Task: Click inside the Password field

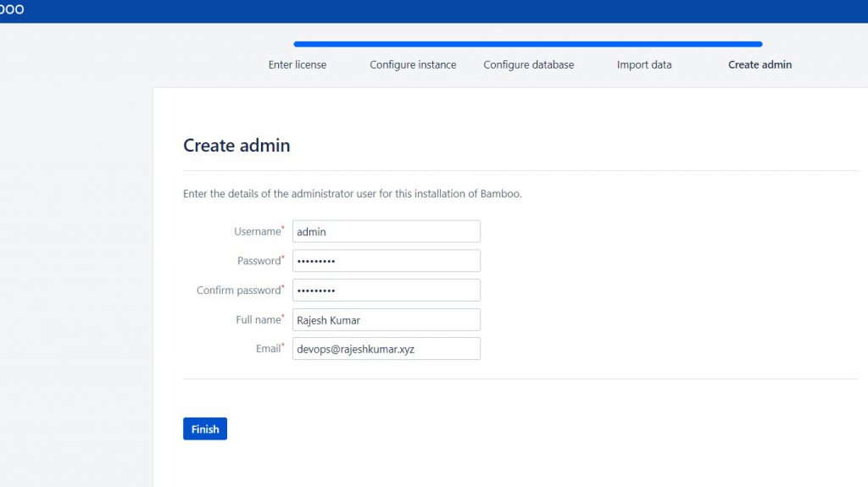Action: click(x=386, y=261)
